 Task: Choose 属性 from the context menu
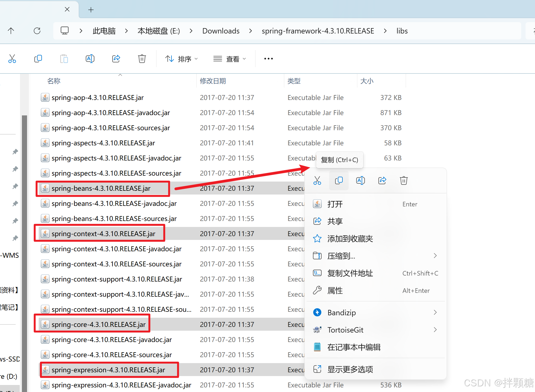tap(335, 291)
